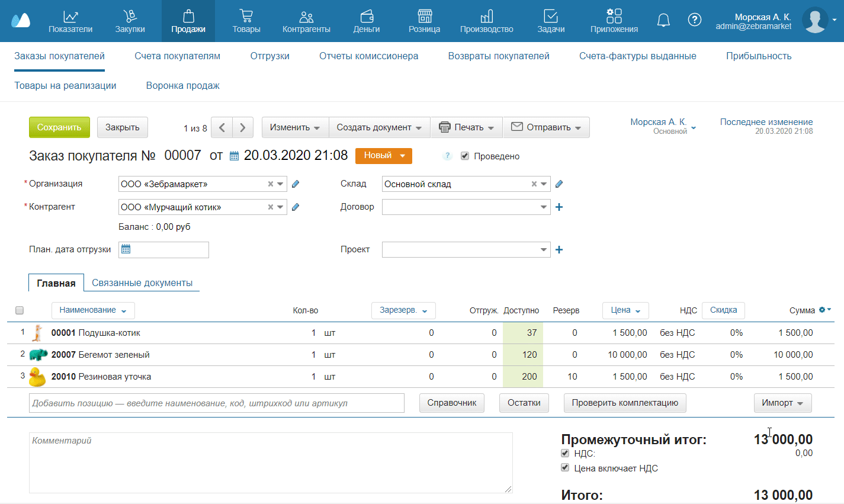The height and width of the screenshot is (504, 844).
Task: Expand the Новый status dropdown
Action: tap(383, 156)
